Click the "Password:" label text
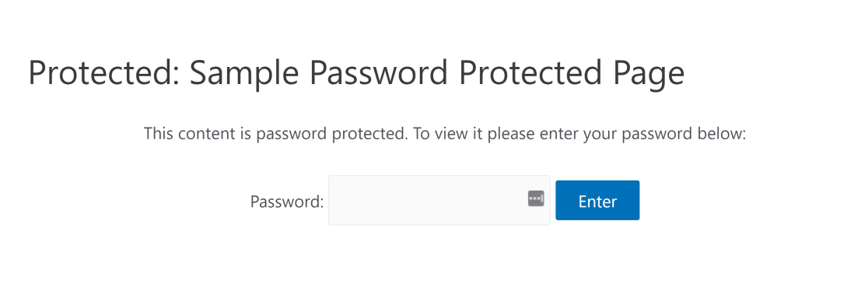868x284 pixels. point(287,202)
